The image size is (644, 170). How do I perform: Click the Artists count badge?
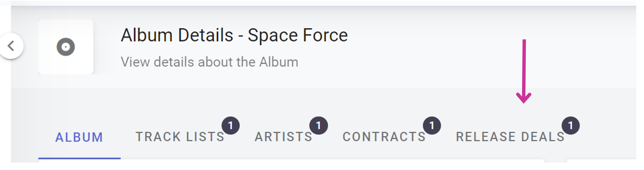tap(318, 125)
